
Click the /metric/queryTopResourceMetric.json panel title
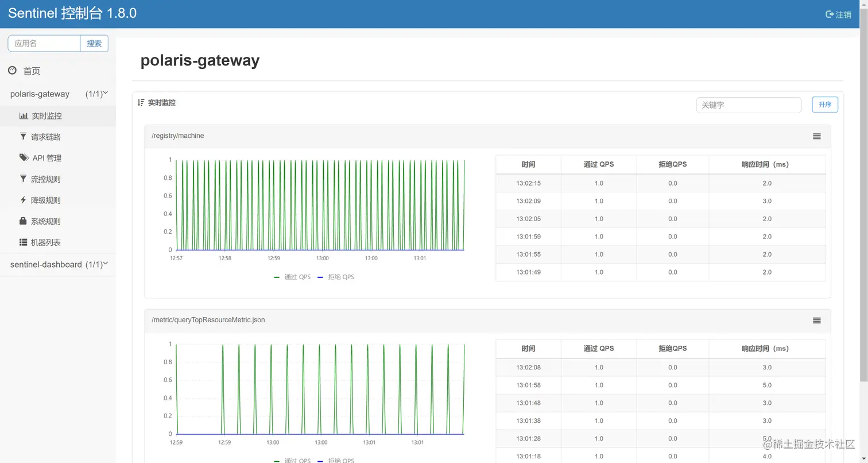(x=208, y=319)
